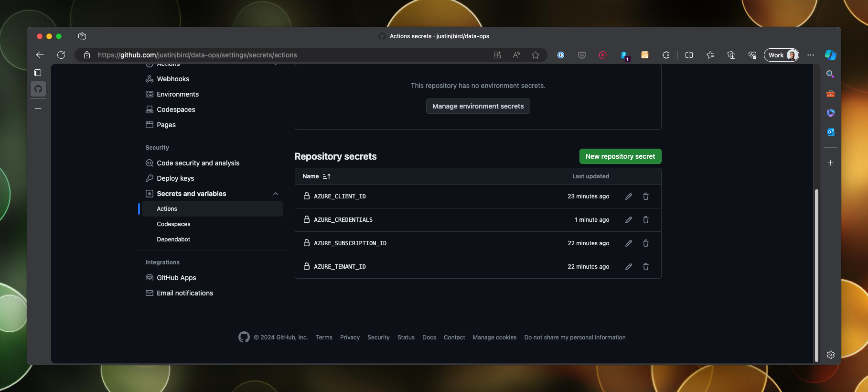Select the GitHub vertical tab icon
This screenshot has height=392, width=868.
[38, 89]
